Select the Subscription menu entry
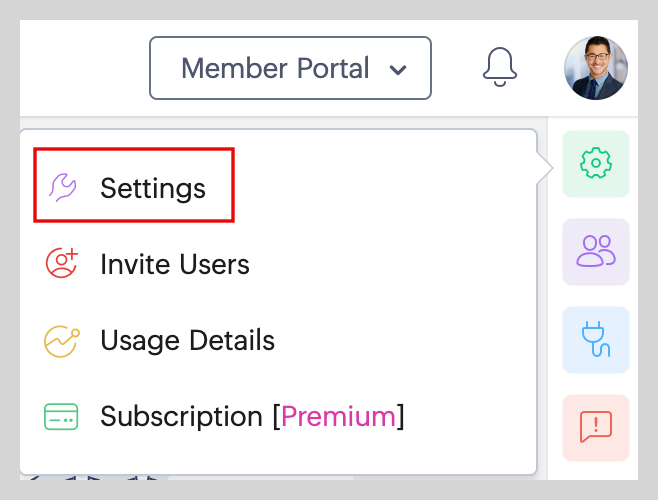 [x=185, y=416]
